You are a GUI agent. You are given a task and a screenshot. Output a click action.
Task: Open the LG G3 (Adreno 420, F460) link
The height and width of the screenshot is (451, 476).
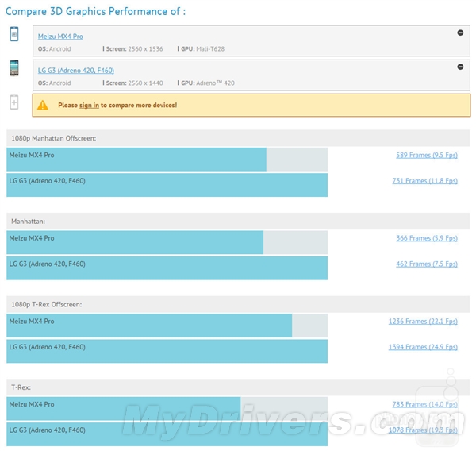tap(76, 70)
